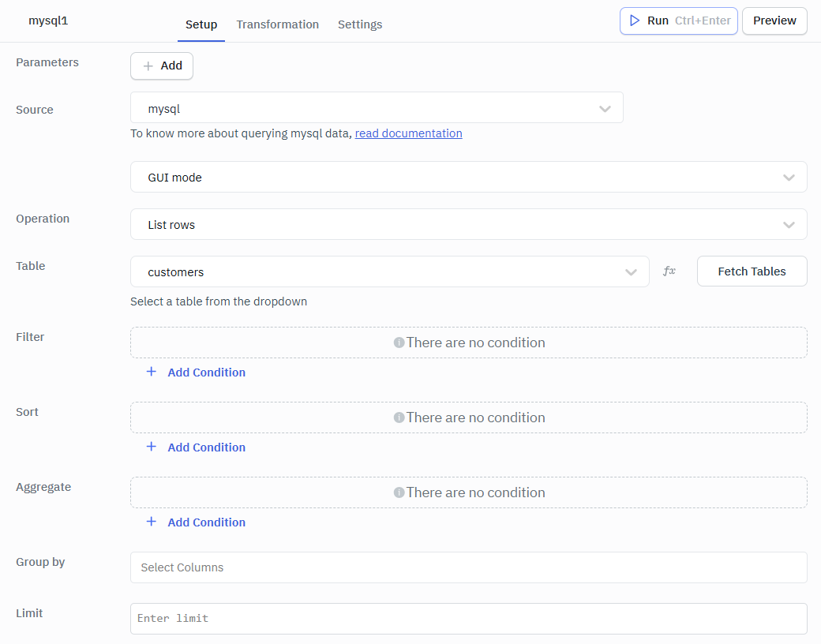Click Fetch Tables button
Image resolution: width=821 pixels, height=644 pixels.
(752, 271)
